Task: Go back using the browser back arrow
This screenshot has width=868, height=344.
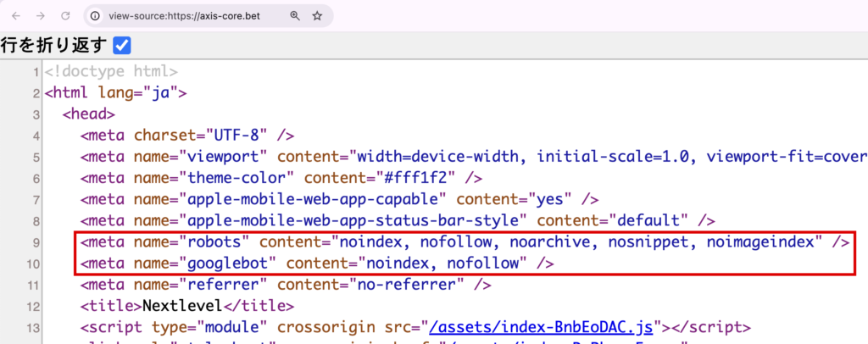Action: [16, 16]
